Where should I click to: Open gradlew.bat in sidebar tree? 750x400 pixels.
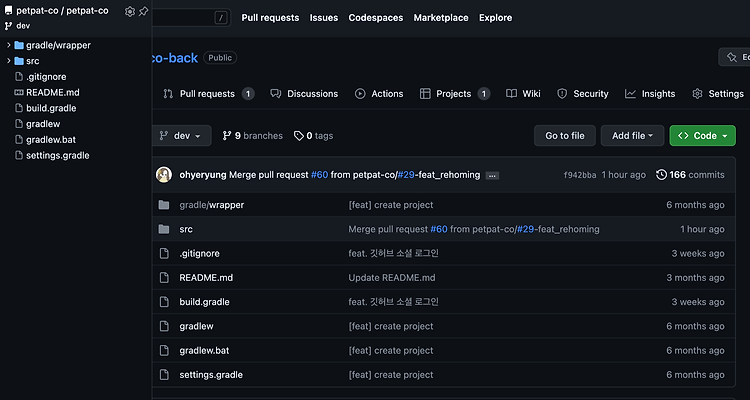point(51,140)
